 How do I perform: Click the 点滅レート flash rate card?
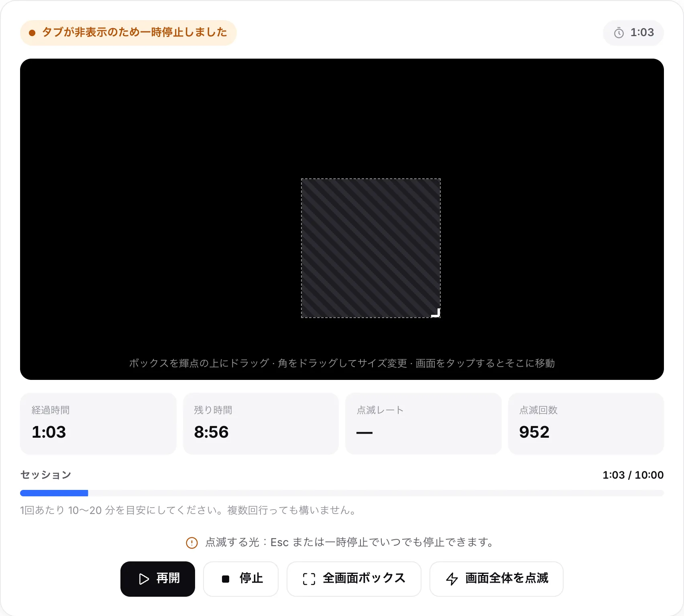click(x=423, y=424)
